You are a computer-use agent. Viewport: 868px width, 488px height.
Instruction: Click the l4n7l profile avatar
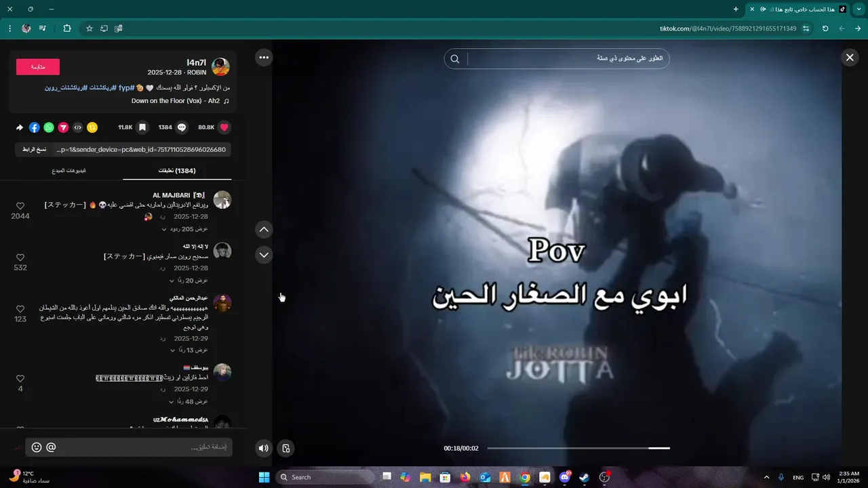[x=220, y=66]
